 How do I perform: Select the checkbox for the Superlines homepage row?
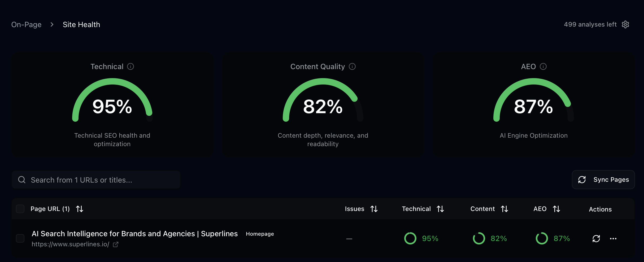20,238
